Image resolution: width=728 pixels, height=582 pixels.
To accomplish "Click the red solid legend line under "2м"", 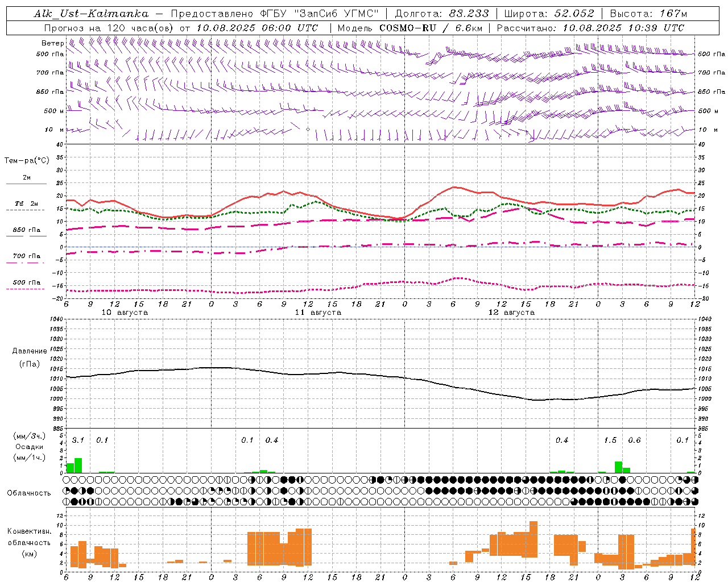I will [x=26, y=184].
